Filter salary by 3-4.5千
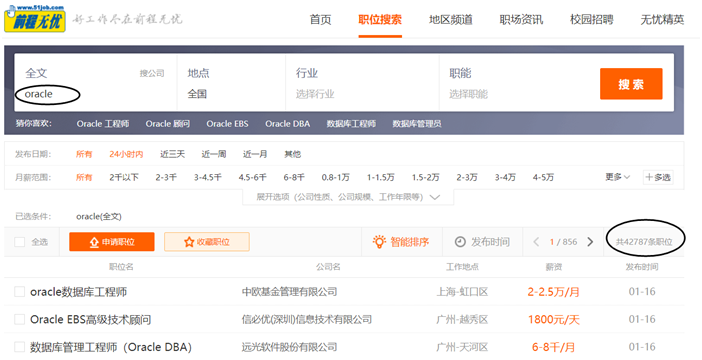 pyautogui.click(x=208, y=177)
